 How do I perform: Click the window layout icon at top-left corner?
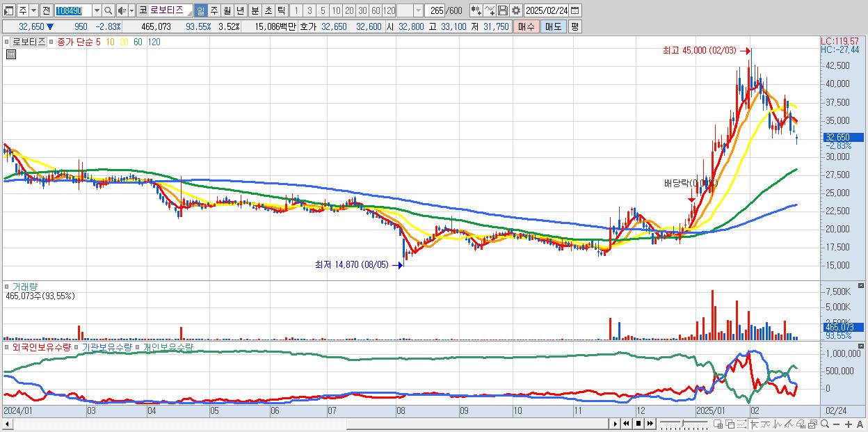coord(9,11)
